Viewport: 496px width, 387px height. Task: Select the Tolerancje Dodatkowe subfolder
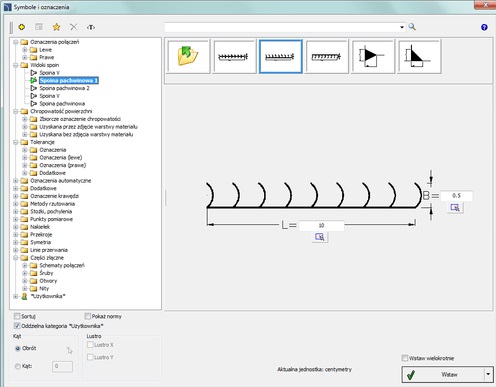52,173
